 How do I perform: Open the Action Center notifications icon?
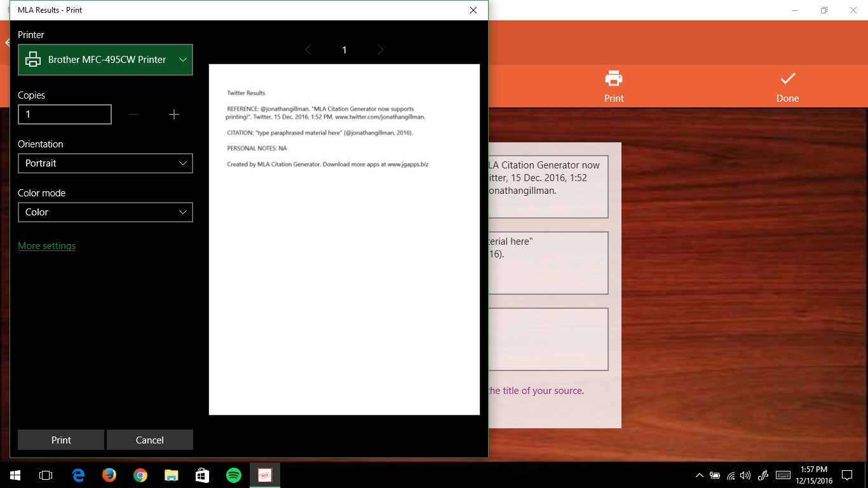pyautogui.click(x=846, y=475)
